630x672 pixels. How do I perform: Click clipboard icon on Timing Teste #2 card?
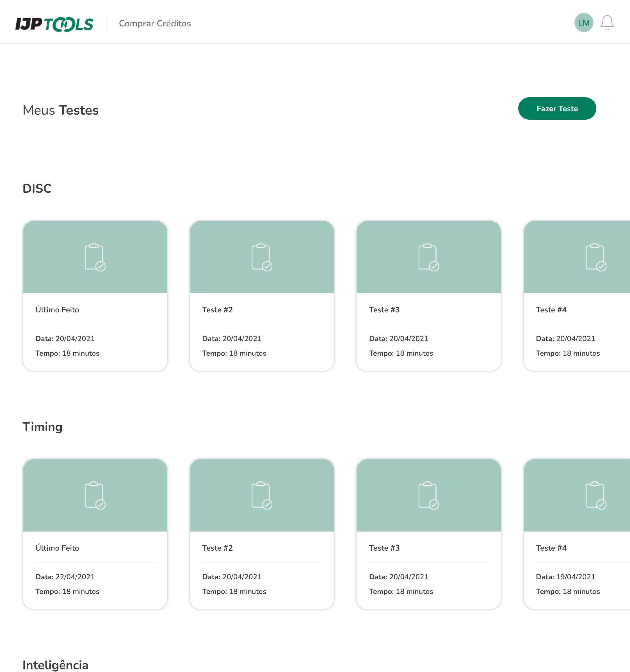coord(262,495)
